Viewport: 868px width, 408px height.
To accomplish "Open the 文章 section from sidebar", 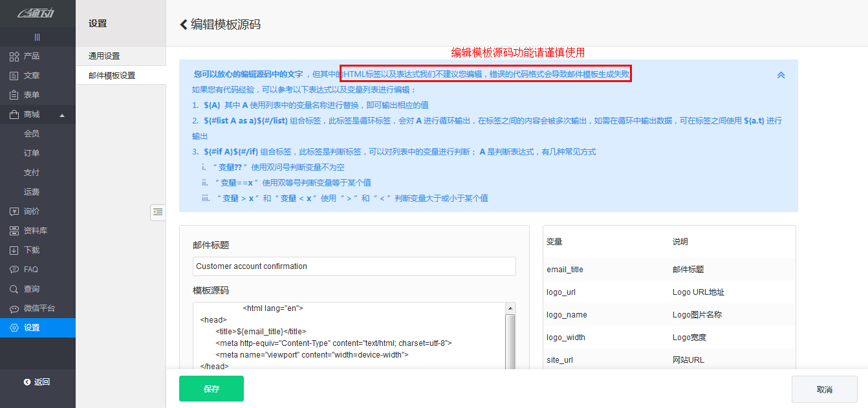I will [x=14, y=76].
